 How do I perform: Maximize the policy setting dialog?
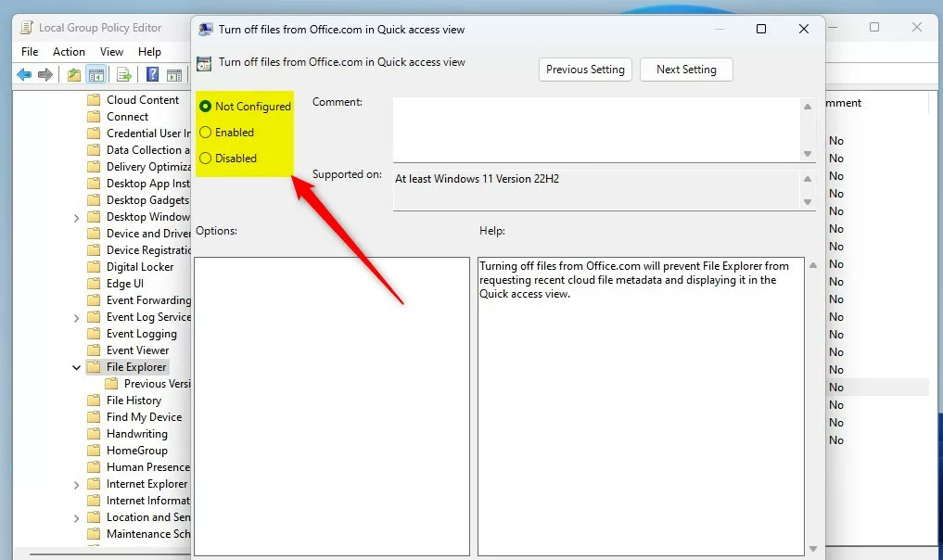pyautogui.click(x=760, y=29)
